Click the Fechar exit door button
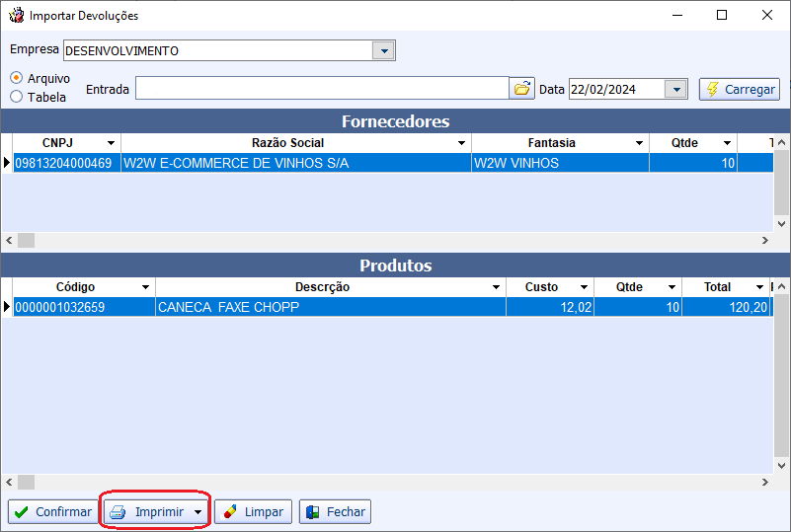This screenshot has height=532, width=791. (335, 511)
